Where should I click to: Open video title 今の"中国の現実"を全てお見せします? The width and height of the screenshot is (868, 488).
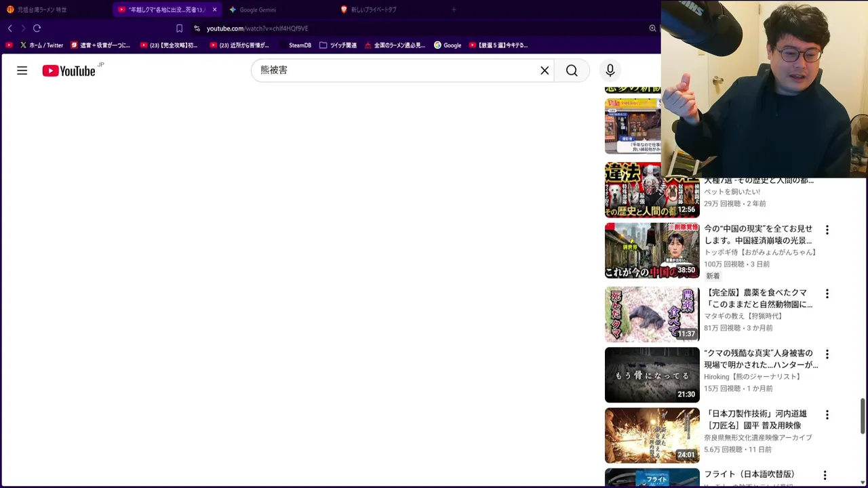pos(758,235)
